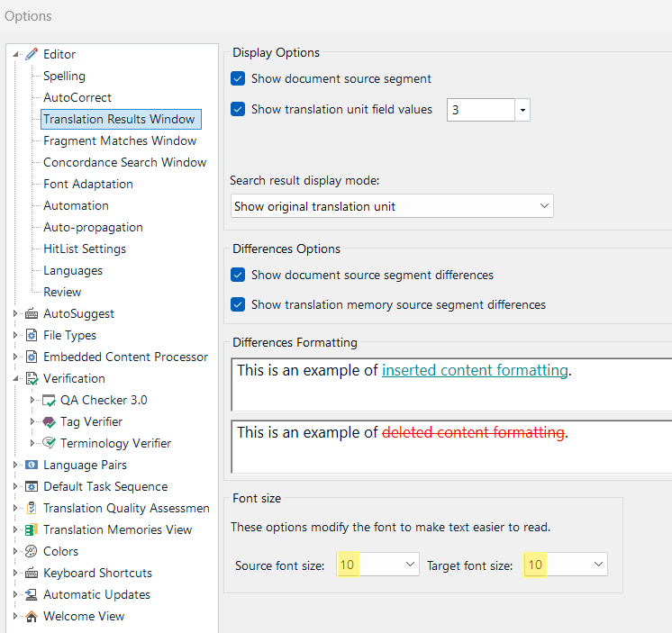Expand the Tag Verifier node
The height and width of the screenshot is (633, 672).
32,421
